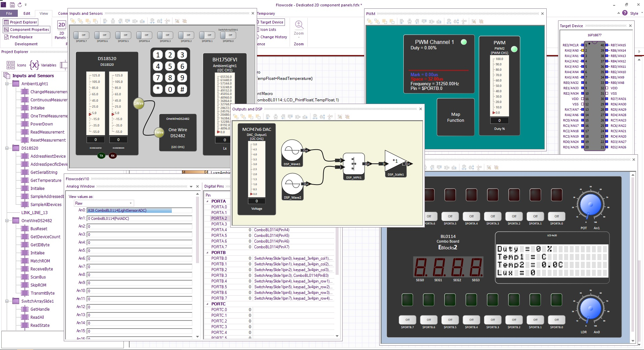The image size is (644, 350).
Task: Collapse the PORTB group in Digital Pins
Action: 207,253
